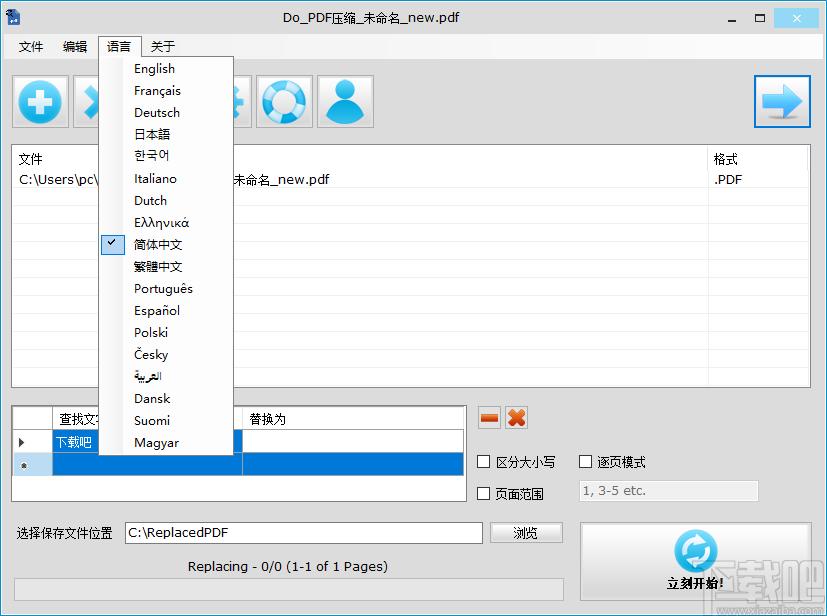Click the progress bar at bottom
827x616 pixels.
[x=289, y=590]
